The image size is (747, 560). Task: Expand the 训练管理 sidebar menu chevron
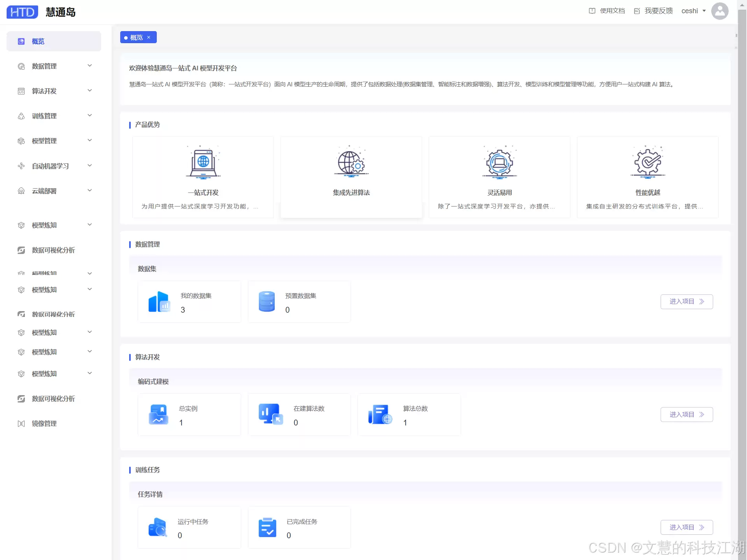[90, 115]
